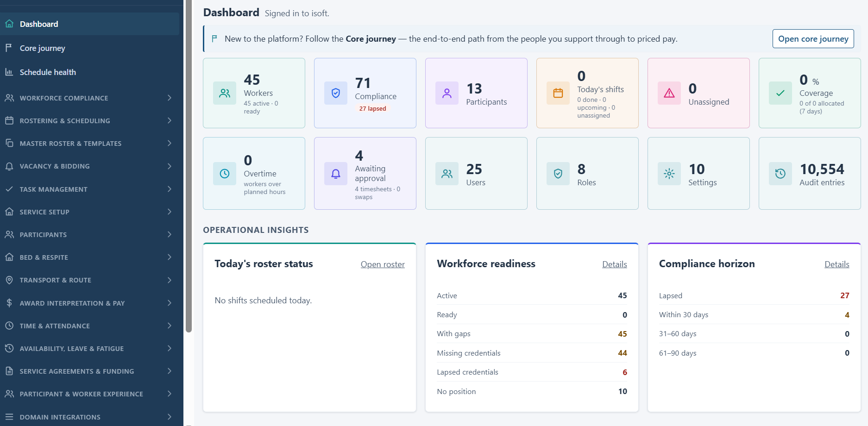Follow the Open roster link
The image size is (868, 426).
click(383, 264)
